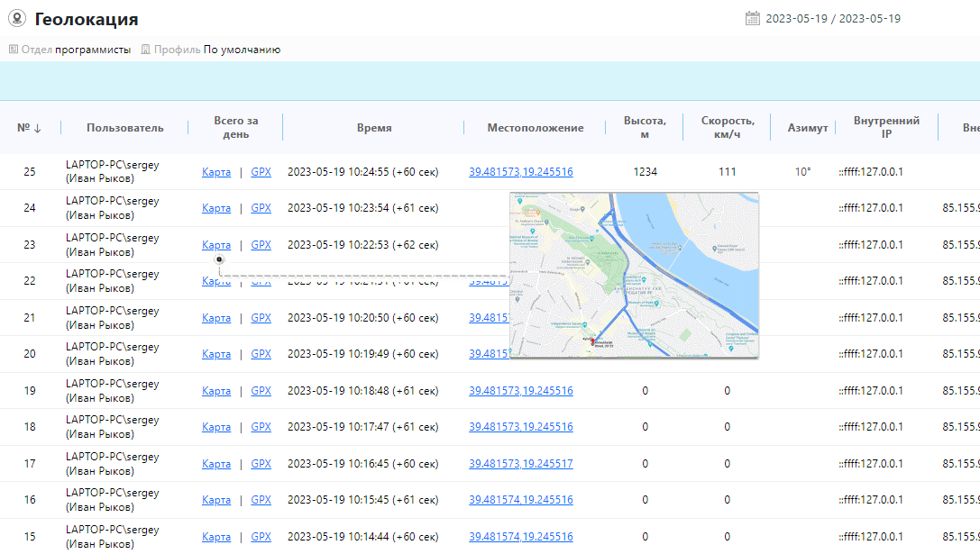Click the profile icon before Профиль
The height and width of the screenshot is (554, 980).
pyautogui.click(x=145, y=50)
